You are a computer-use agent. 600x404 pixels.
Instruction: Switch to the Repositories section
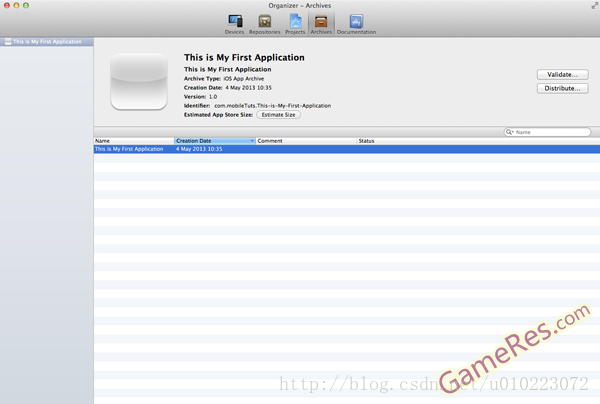click(x=264, y=24)
